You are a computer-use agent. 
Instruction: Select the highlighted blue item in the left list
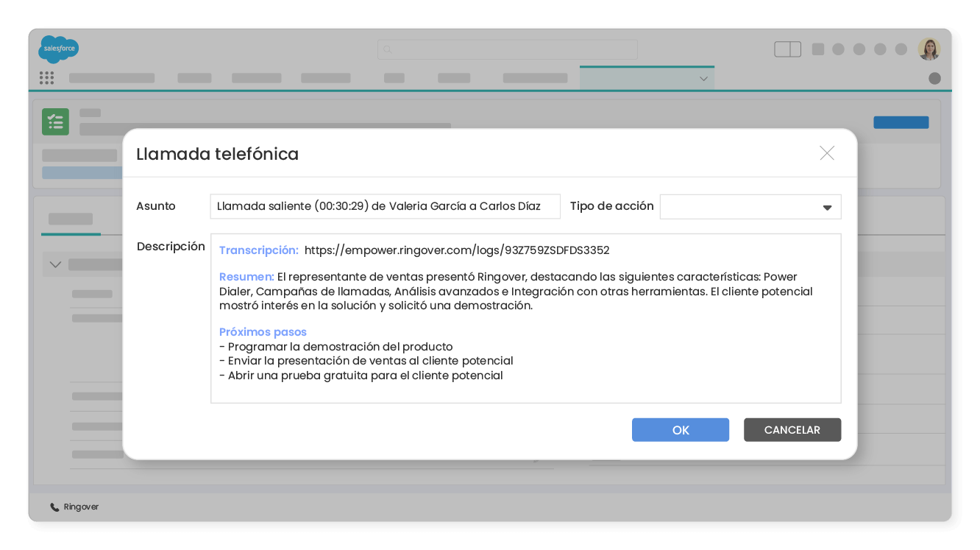click(x=81, y=172)
